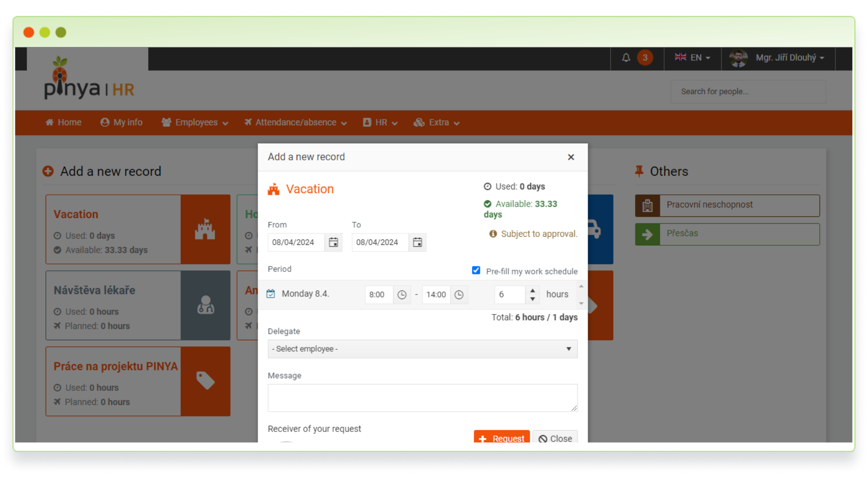Open the From date calendar picker
This screenshot has width=868, height=488.
coord(333,243)
